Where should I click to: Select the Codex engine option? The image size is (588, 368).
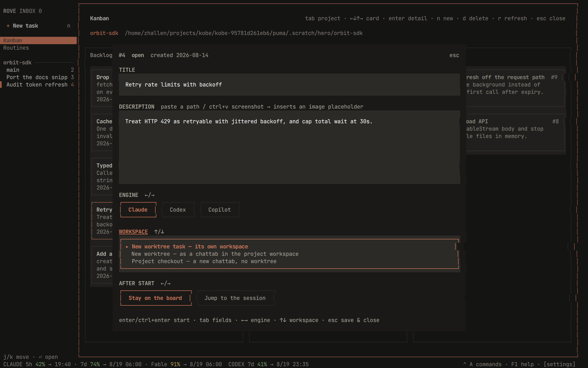pos(178,210)
